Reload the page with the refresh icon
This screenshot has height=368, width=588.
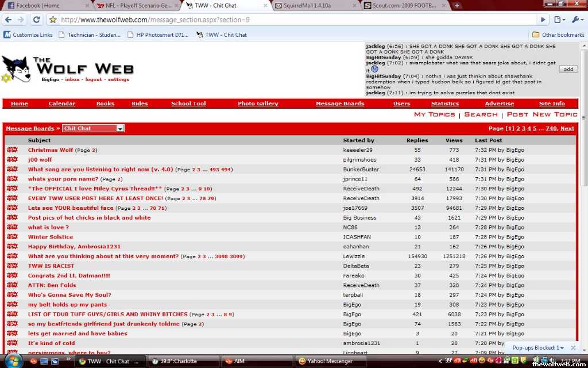pos(36,20)
